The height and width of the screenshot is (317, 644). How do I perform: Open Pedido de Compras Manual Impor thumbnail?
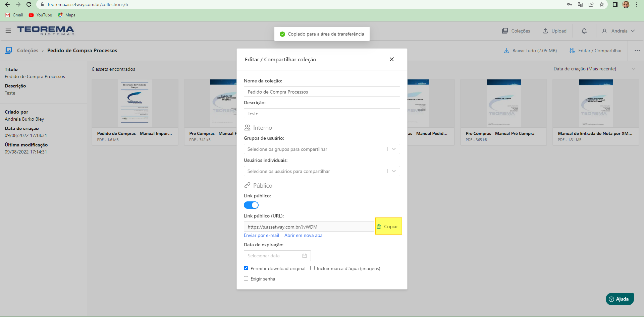pos(135,103)
